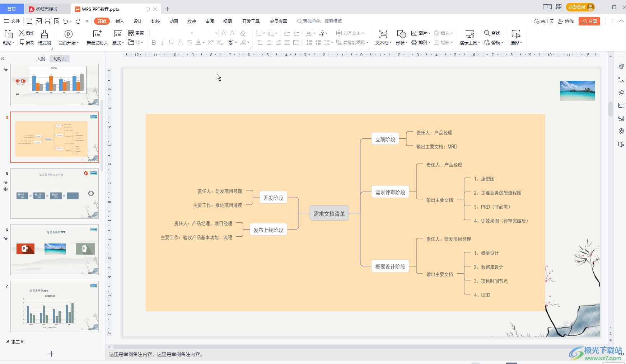The image size is (626, 364).
Task: Decrease indent level icon
Action: (x=287, y=33)
